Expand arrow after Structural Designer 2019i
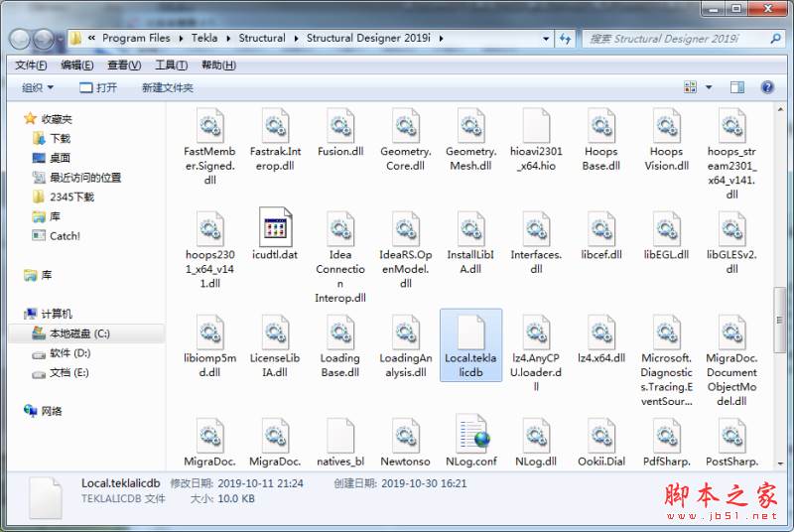The height and width of the screenshot is (532, 794). 441,38
